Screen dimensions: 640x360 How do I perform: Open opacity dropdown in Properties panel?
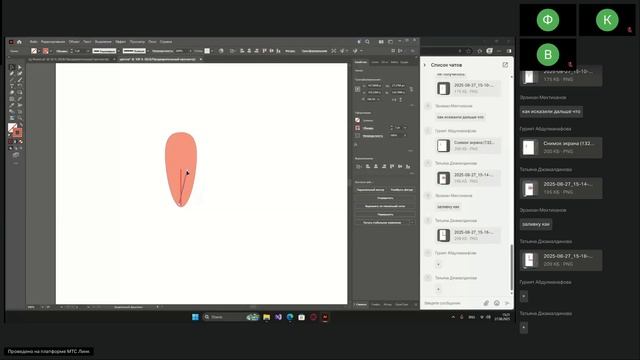pyautogui.click(x=405, y=136)
